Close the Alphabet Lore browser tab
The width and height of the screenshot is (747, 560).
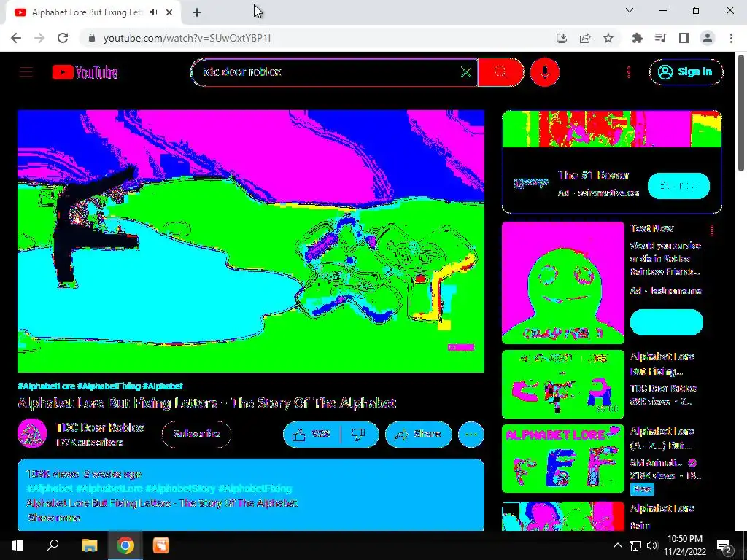click(x=169, y=12)
